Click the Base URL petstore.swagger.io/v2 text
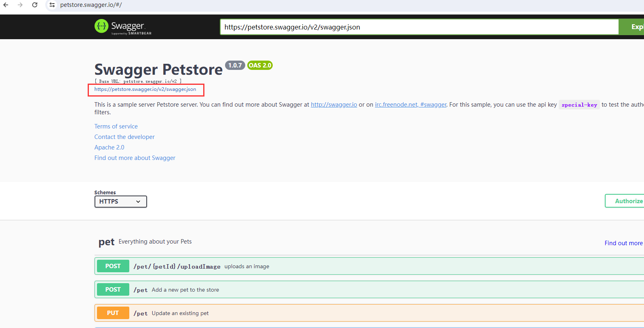644x328 pixels. point(138,81)
